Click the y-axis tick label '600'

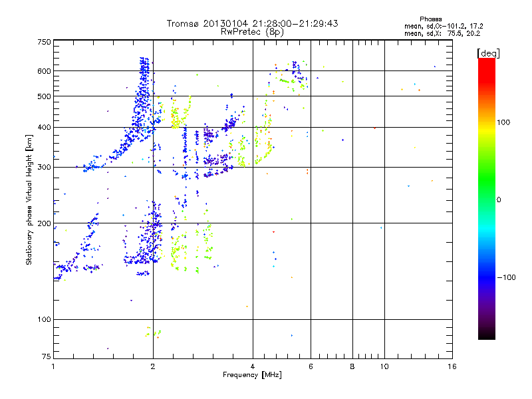tap(45, 71)
